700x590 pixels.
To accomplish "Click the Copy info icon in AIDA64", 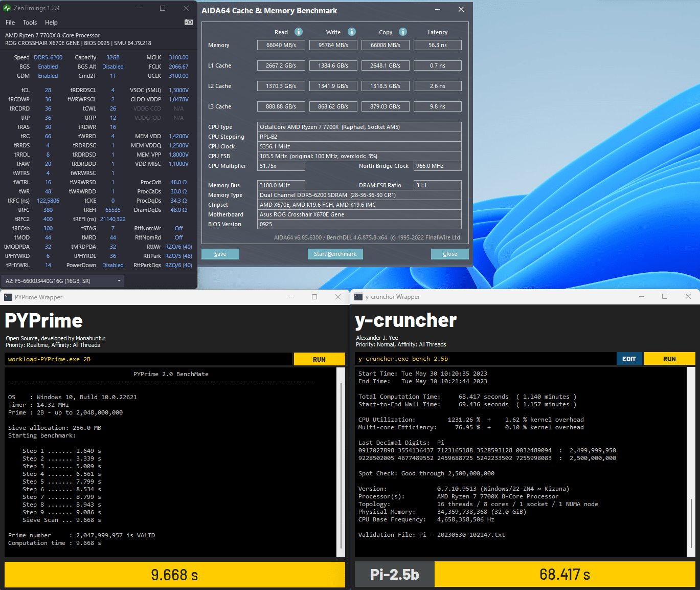I will [403, 32].
